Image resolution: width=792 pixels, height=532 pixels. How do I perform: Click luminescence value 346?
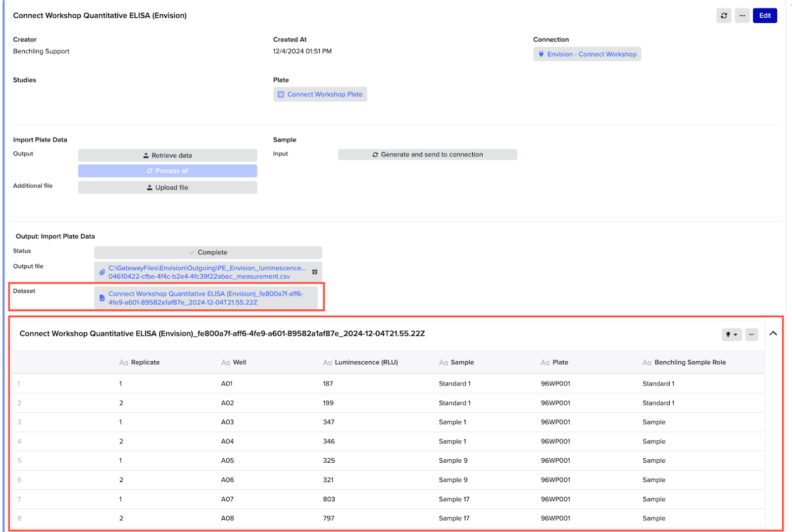[329, 441]
